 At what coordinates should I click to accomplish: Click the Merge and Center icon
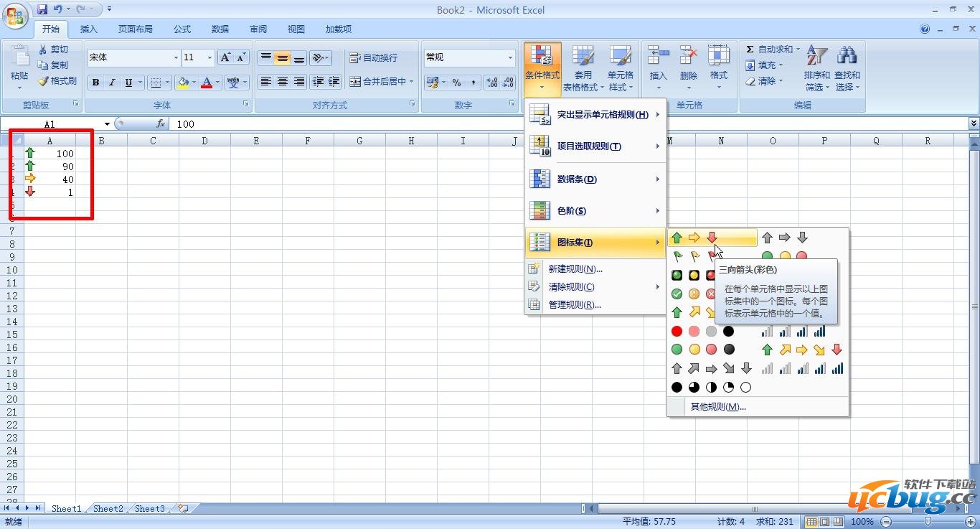[380, 82]
